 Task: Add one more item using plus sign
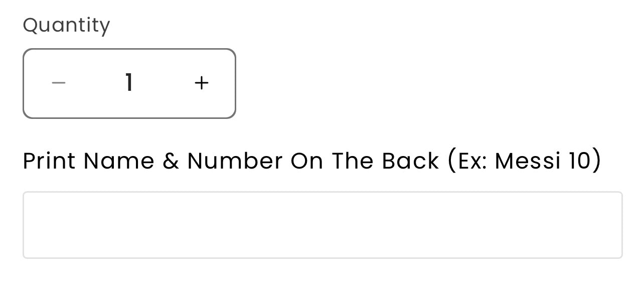[x=201, y=83]
